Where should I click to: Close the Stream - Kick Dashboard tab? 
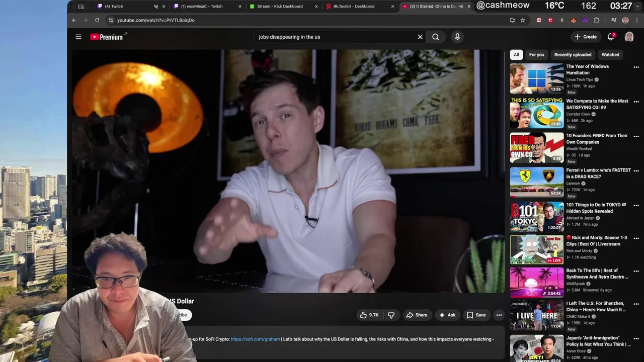tap(316, 7)
